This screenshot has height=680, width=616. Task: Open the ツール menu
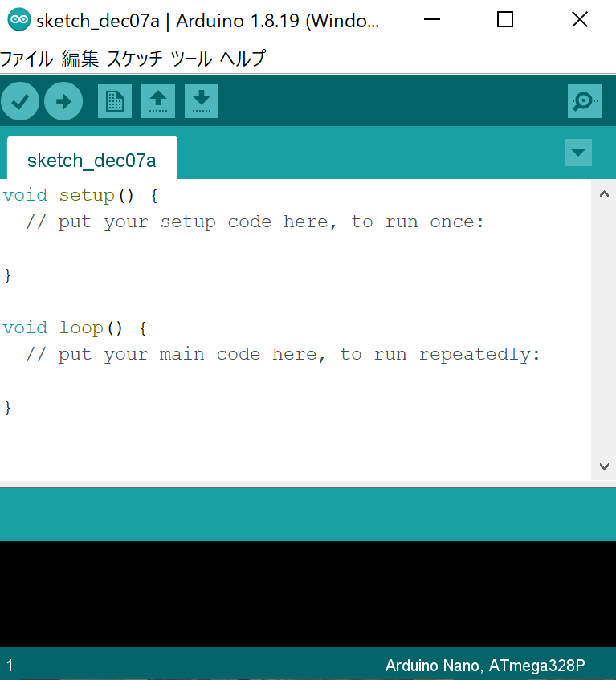coord(191,59)
